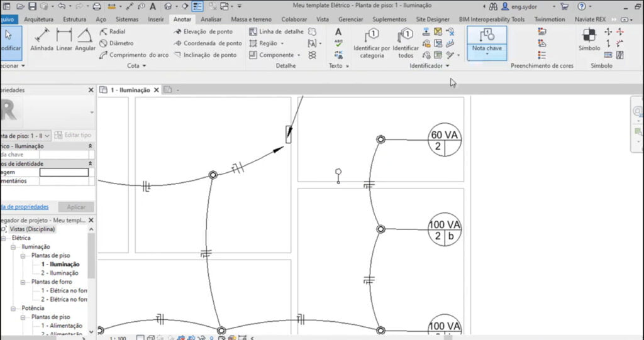Select the Linha de detalhe tool
644x340 pixels.
(x=277, y=31)
